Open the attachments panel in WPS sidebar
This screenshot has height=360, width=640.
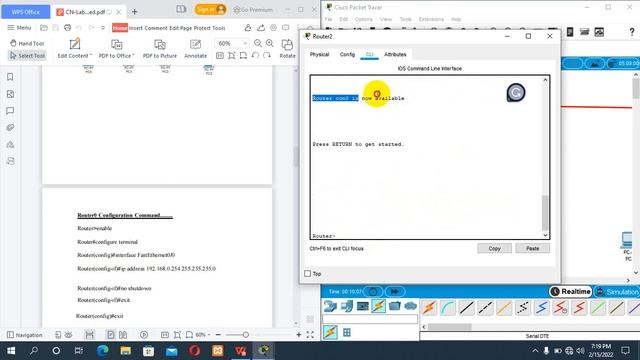(x=10, y=127)
